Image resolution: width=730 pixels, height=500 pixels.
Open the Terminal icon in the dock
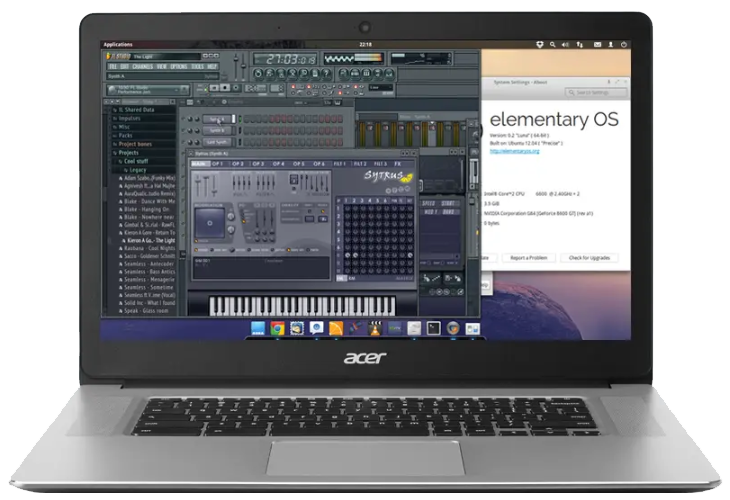point(433,329)
